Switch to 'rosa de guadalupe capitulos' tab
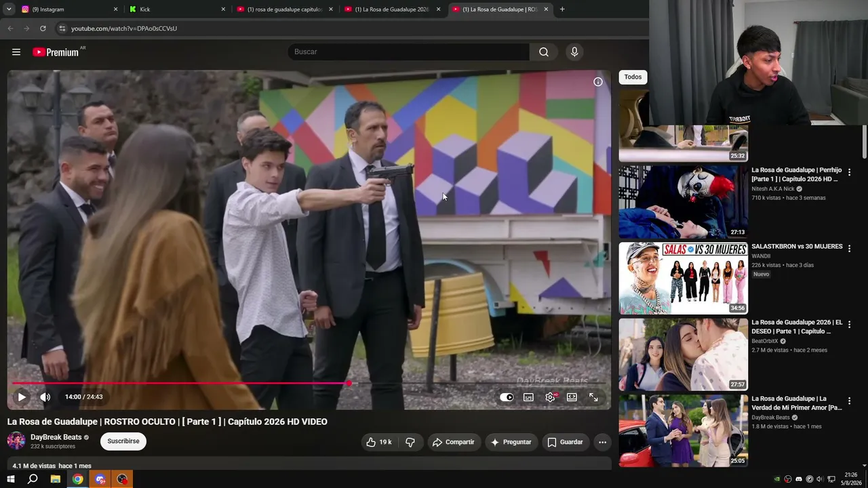 (283, 9)
